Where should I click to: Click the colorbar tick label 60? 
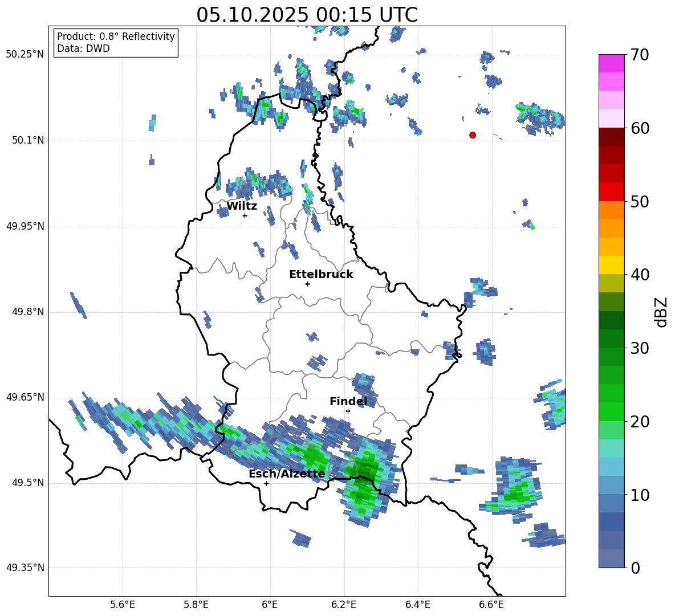[640, 128]
